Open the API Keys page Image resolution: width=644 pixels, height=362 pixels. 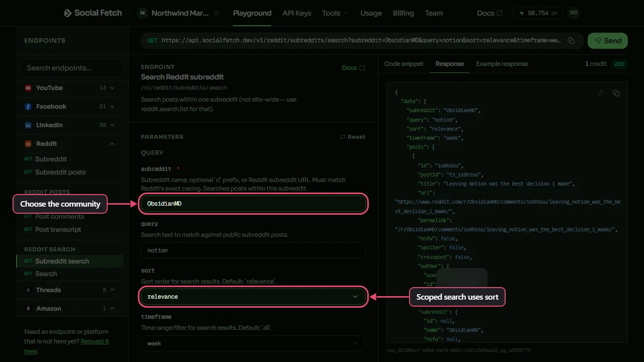tap(297, 13)
